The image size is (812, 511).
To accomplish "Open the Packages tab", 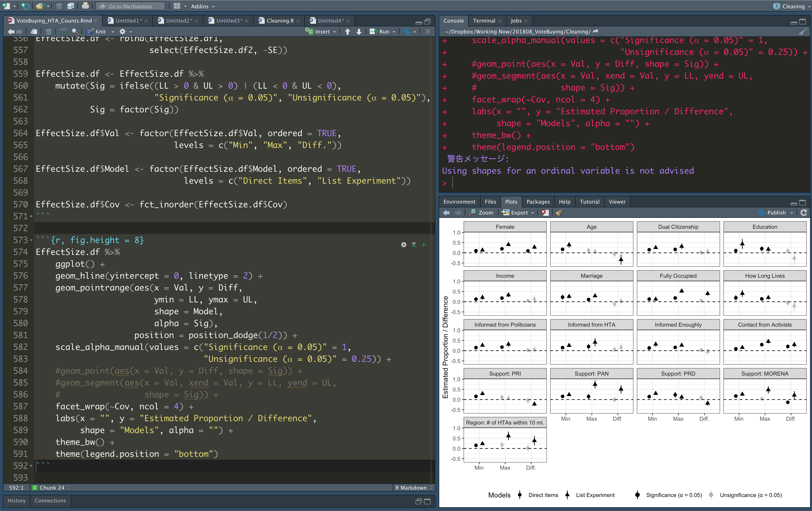I will coord(538,202).
